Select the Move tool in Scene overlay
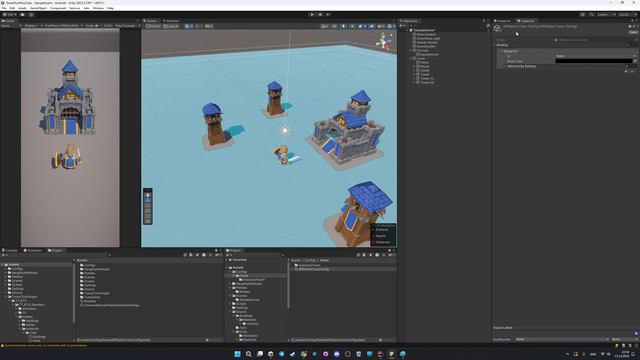The image size is (640, 360). pos(148,200)
